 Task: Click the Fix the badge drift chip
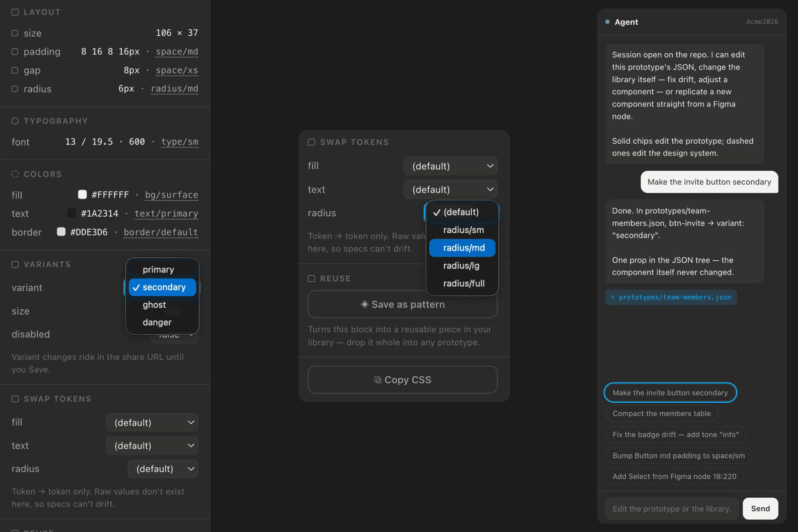pos(676,435)
